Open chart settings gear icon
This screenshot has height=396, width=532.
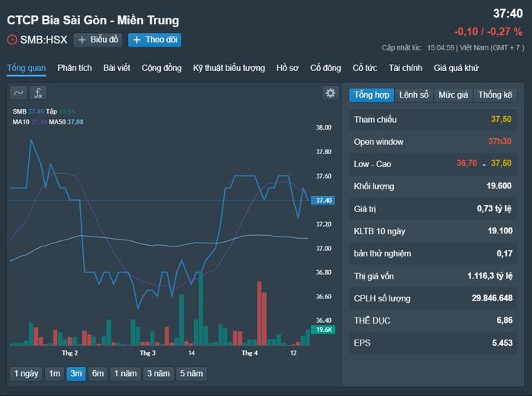point(331,93)
